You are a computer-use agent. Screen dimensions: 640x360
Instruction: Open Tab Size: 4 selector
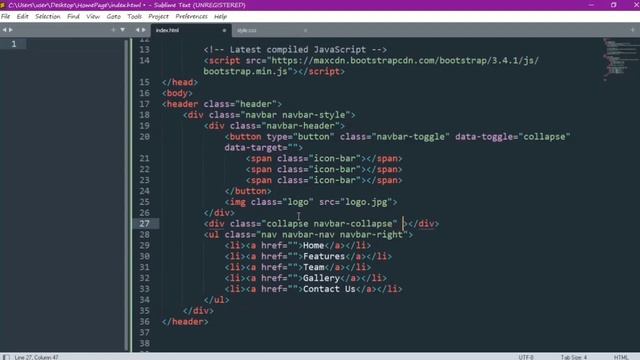tap(573, 357)
